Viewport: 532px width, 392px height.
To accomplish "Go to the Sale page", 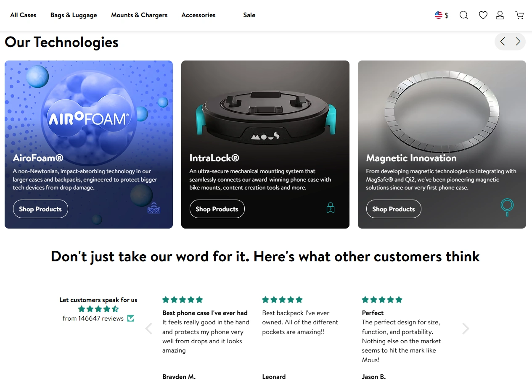I will tap(249, 15).
